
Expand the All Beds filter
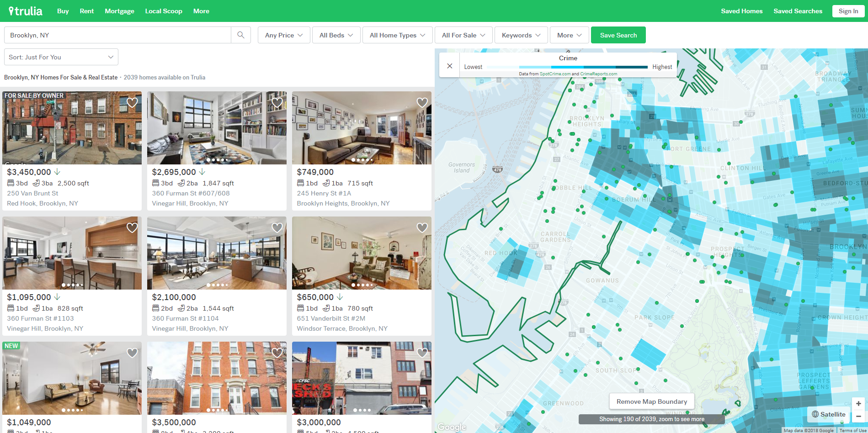click(336, 35)
